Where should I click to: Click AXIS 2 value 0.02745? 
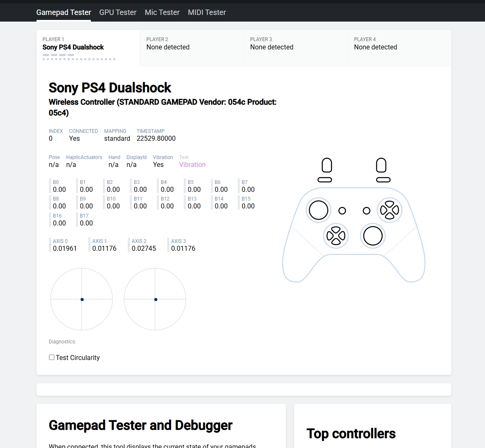tap(144, 249)
